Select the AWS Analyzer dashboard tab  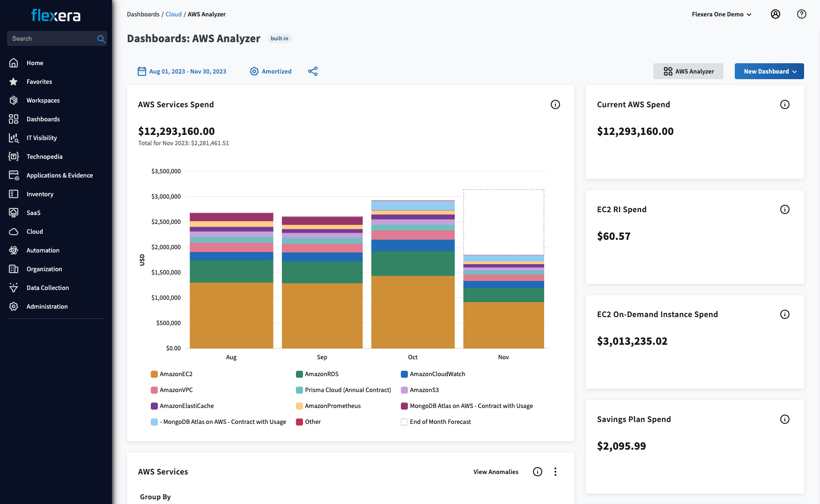pyautogui.click(x=688, y=71)
